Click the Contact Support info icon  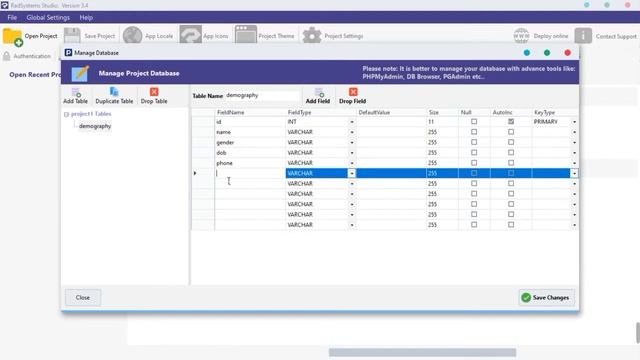(x=583, y=36)
